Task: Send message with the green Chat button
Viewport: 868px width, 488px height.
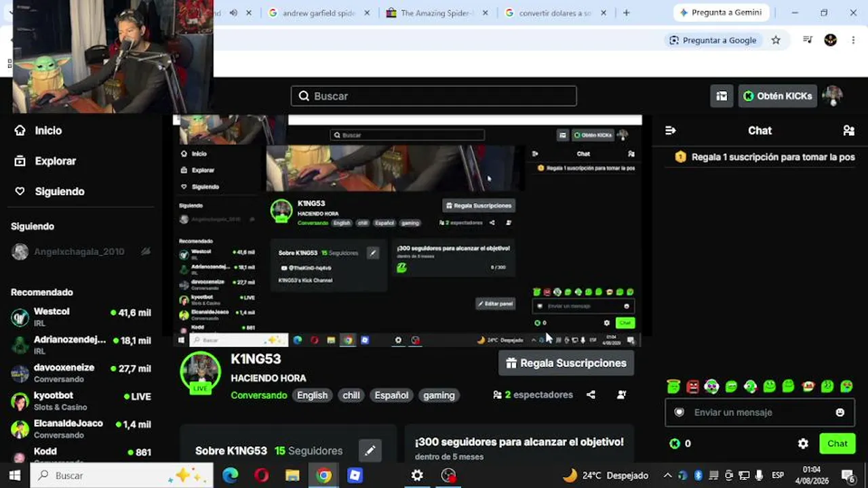Action: [x=837, y=444]
